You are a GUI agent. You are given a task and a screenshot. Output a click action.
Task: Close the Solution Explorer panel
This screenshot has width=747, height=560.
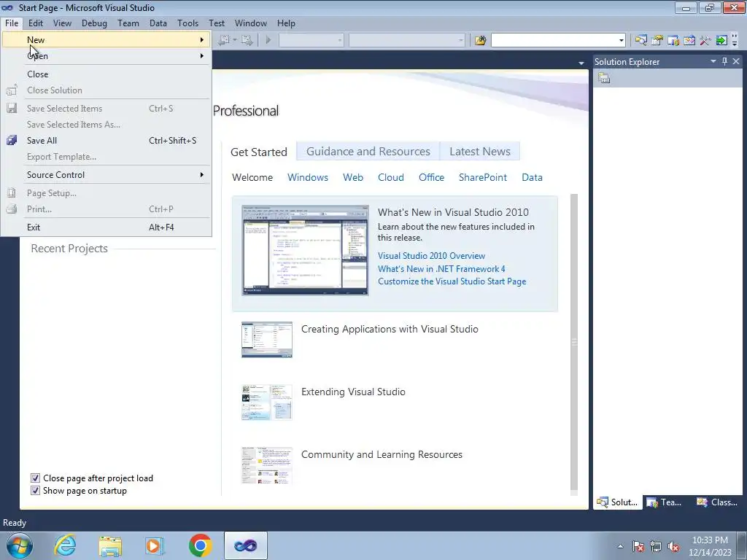point(736,61)
